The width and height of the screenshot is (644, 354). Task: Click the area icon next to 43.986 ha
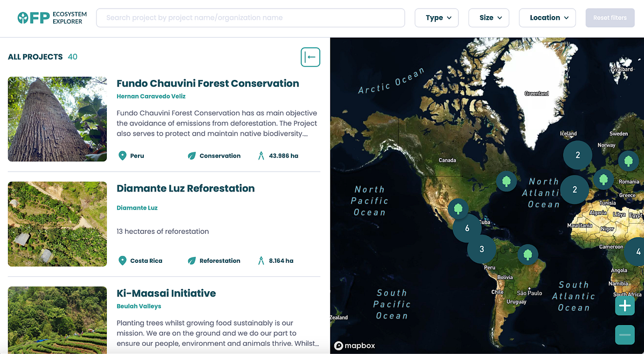260,156
